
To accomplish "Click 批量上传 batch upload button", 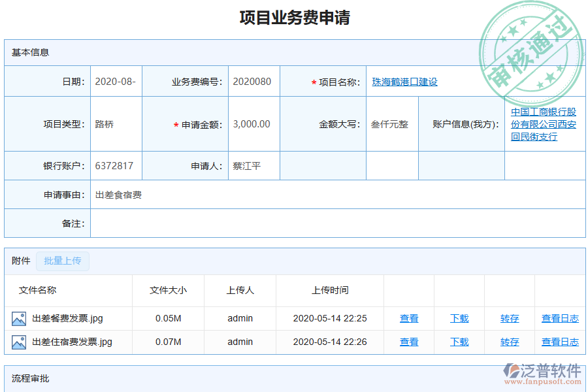I will pyautogui.click(x=62, y=261).
